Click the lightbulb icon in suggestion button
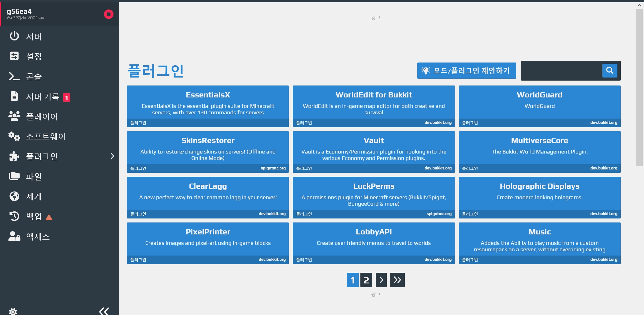The width and height of the screenshot is (644, 315). pyautogui.click(x=426, y=70)
